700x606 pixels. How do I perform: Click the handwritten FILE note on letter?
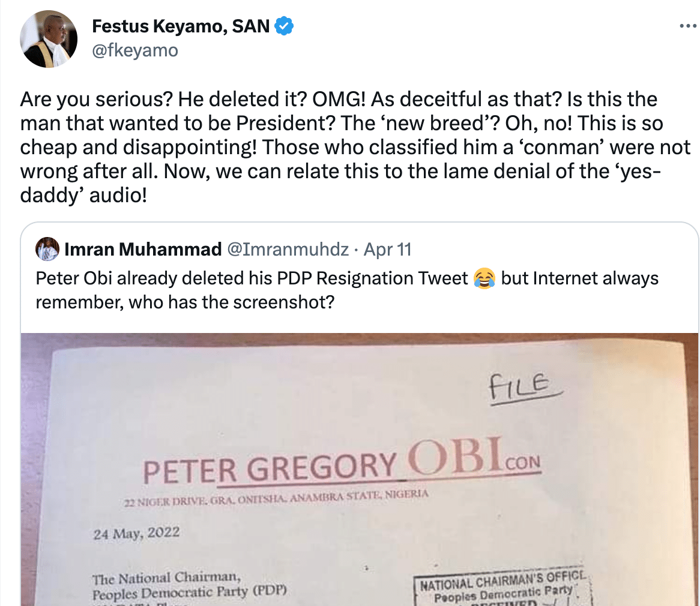click(525, 388)
